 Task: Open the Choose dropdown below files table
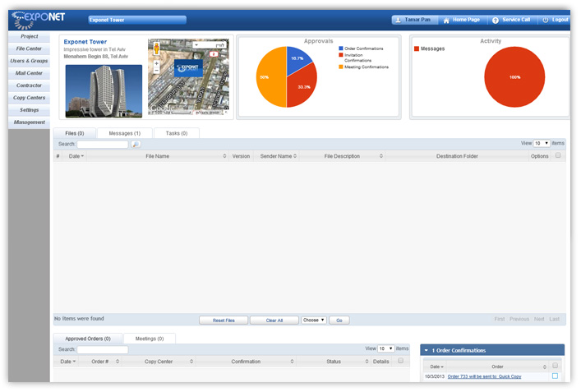coord(314,320)
